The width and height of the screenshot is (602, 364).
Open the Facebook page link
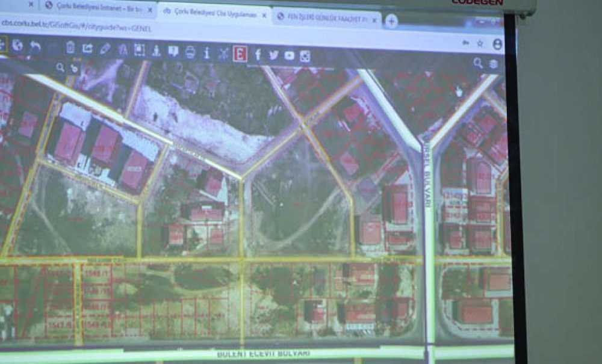[x=258, y=53]
